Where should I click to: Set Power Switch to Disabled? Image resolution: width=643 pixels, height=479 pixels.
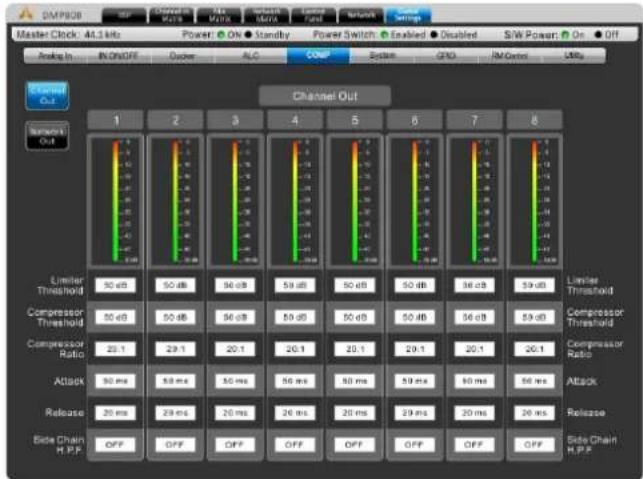434,35
